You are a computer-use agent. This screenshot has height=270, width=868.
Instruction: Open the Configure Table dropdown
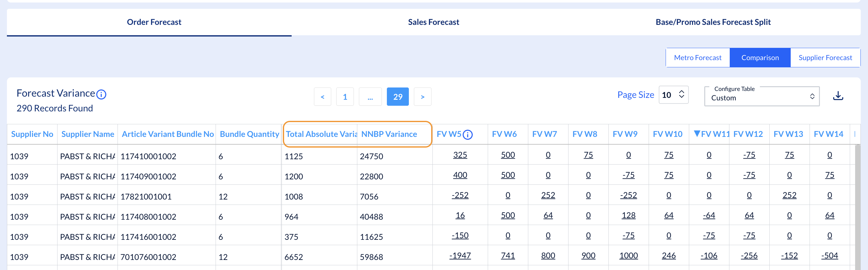point(761,97)
